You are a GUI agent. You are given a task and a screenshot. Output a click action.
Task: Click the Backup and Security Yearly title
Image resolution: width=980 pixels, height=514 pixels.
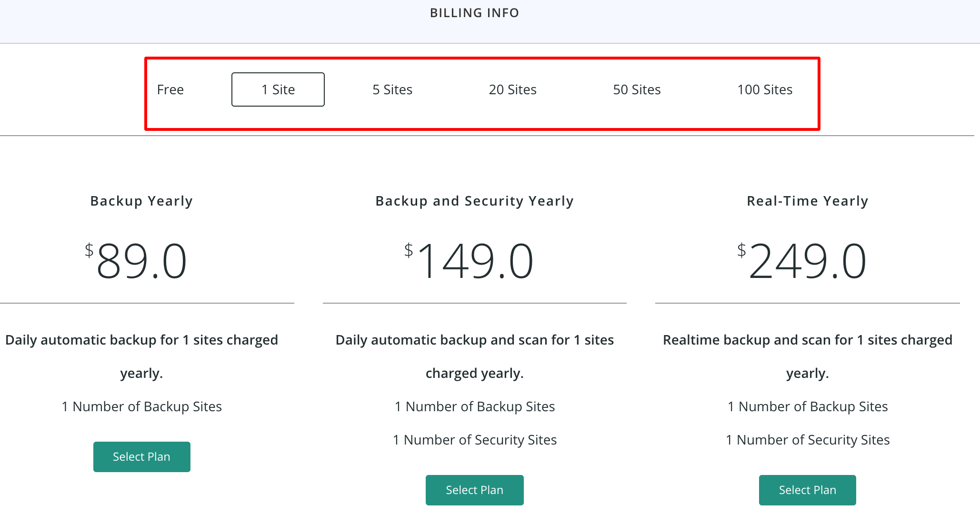[474, 201]
